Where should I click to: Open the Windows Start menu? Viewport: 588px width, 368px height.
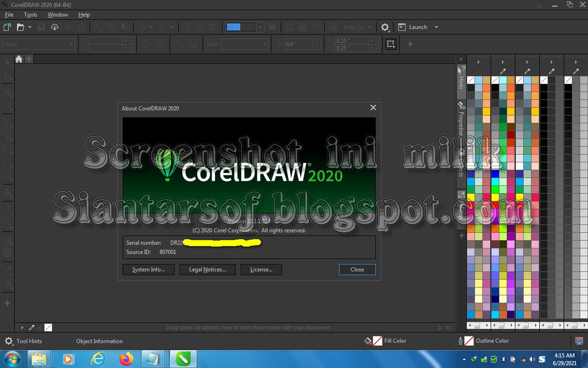click(x=12, y=359)
